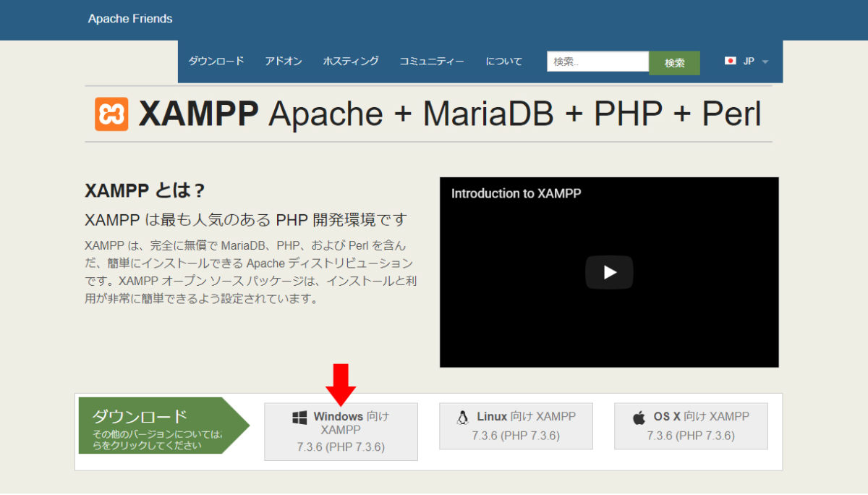The height and width of the screenshot is (495, 868).
Task: Download Windows 向け XAMPP 7.3.6
Action: [341, 431]
